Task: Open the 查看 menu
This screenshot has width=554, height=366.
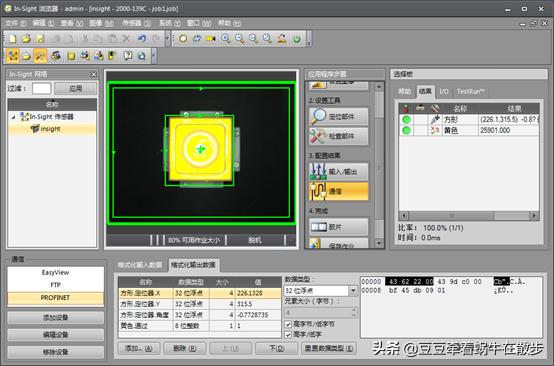Action: (x=72, y=23)
